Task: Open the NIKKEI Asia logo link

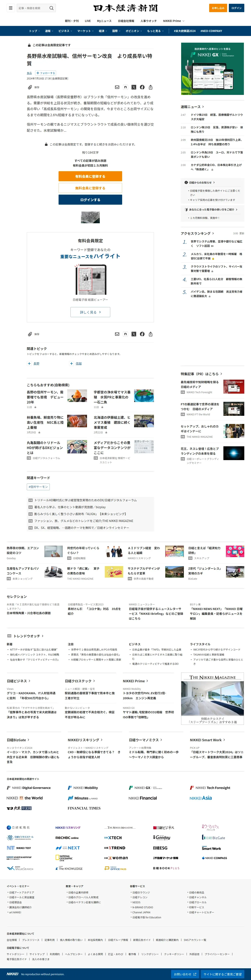Action: [201, 798]
